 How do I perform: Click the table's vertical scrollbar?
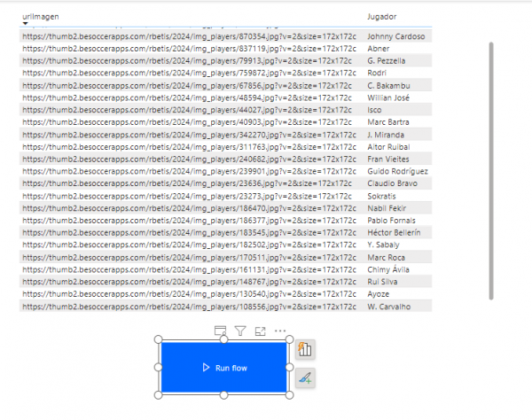pos(491,170)
